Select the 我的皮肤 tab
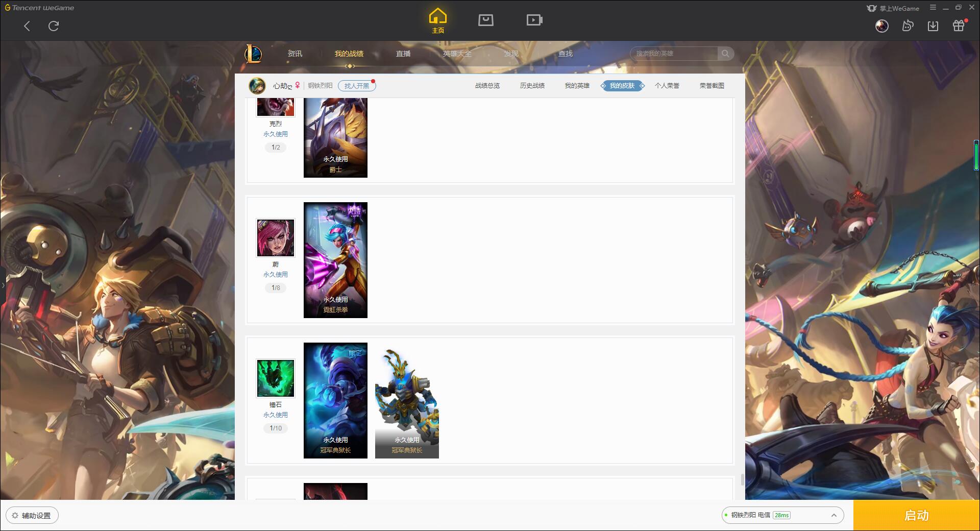980x531 pixels. (x=622, y=86)
